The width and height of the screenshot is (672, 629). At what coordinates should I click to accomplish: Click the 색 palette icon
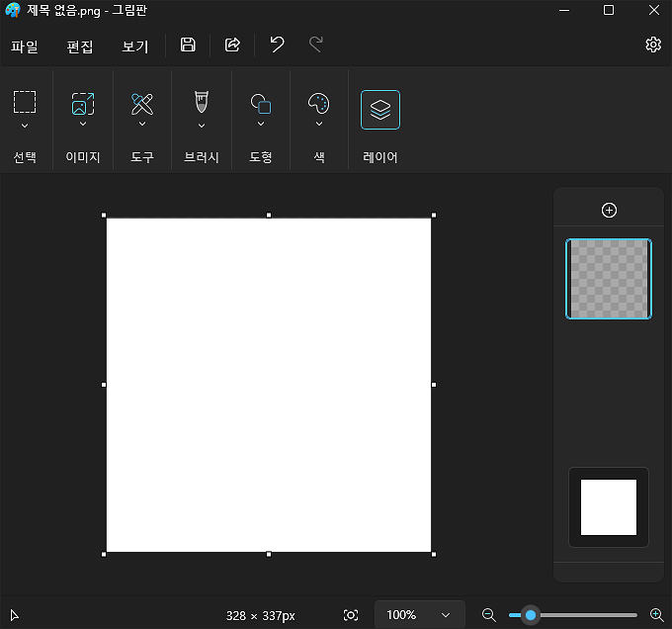(319, 104)
